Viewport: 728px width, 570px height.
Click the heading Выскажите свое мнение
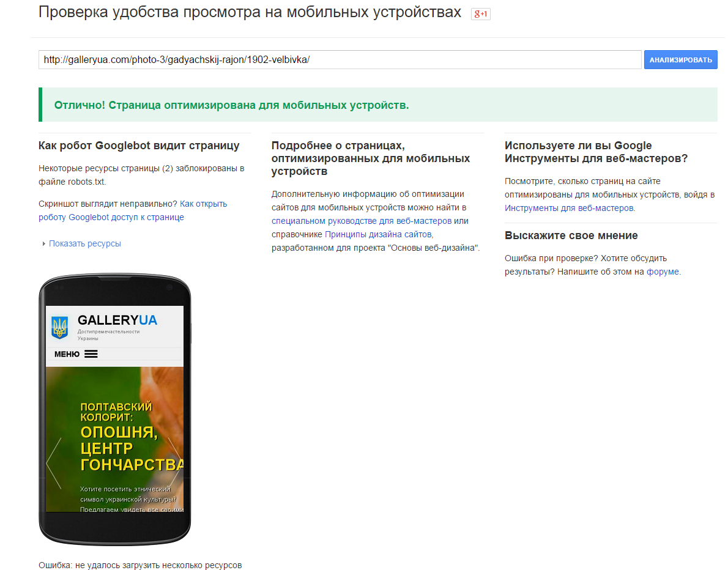[571, 235]
